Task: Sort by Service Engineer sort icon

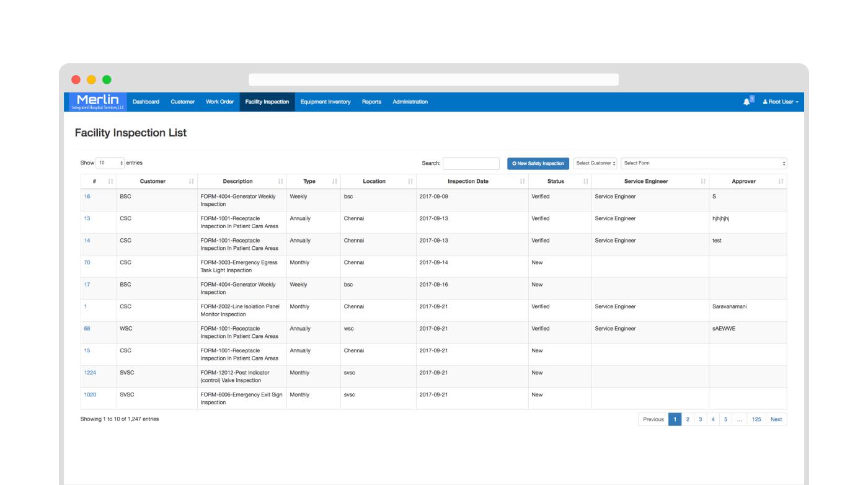Action: (703, 182)
